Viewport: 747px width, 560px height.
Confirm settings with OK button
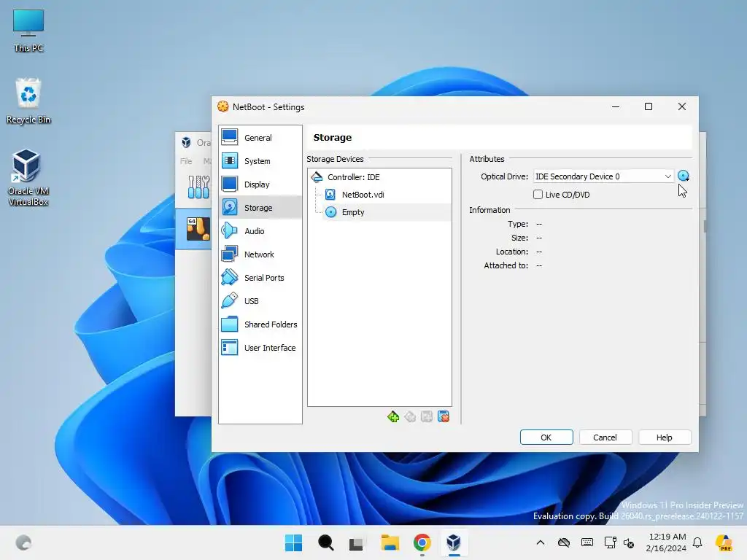point(546,437)
